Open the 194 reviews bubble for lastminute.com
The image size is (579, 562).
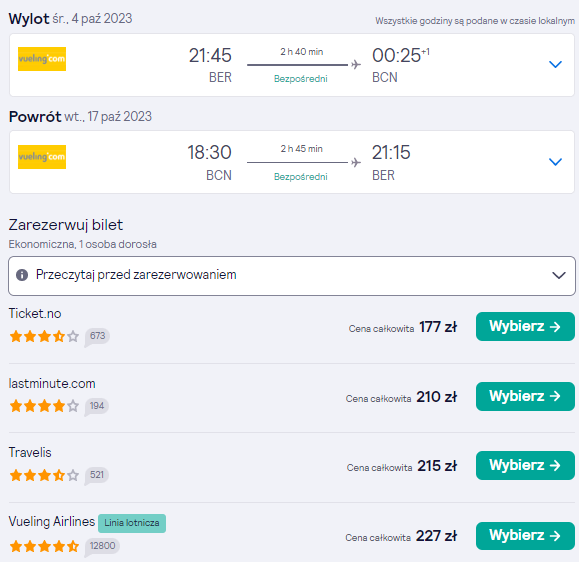click(97, 406)
